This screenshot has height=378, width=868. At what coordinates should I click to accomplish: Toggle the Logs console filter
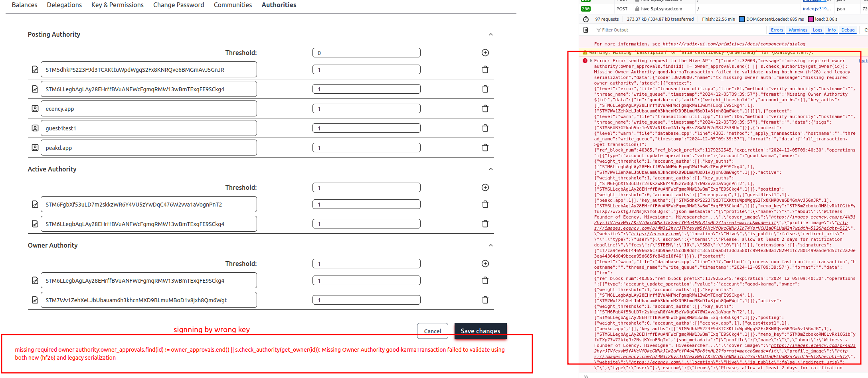(817, 30)
